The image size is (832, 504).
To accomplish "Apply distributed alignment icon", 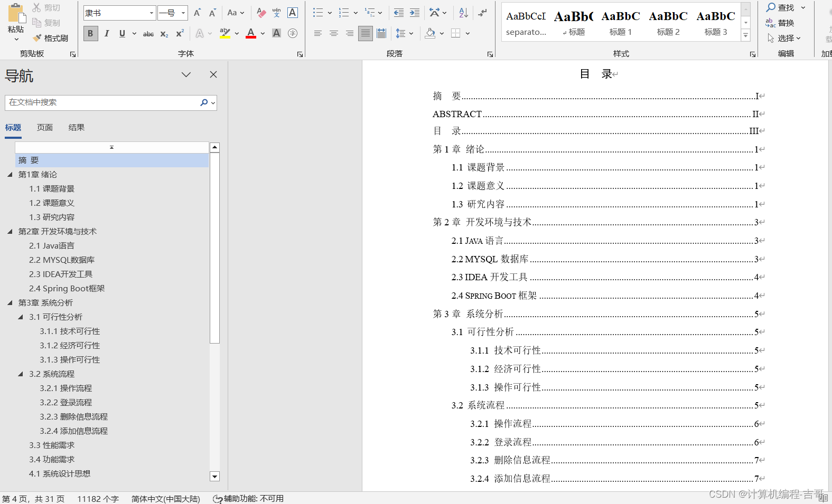I will (x=381, y=33).
